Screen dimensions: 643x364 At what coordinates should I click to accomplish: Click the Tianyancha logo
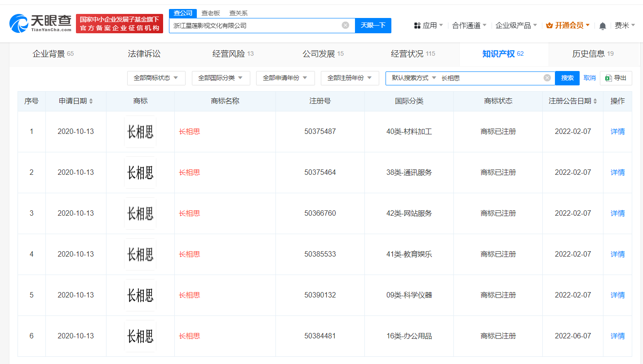(40, 23)
